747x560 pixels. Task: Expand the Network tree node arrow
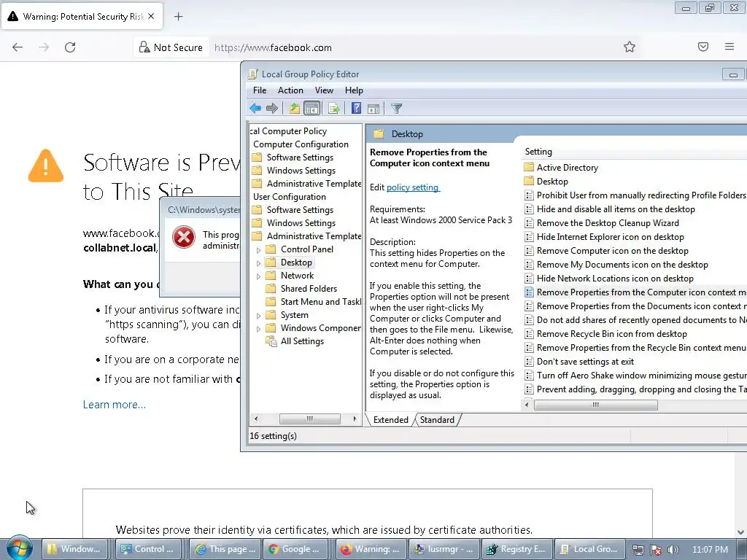[x=259, y=276]
